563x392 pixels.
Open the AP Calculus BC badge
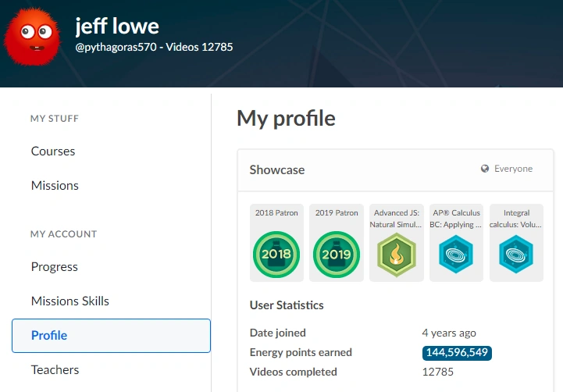click(456, 254)
